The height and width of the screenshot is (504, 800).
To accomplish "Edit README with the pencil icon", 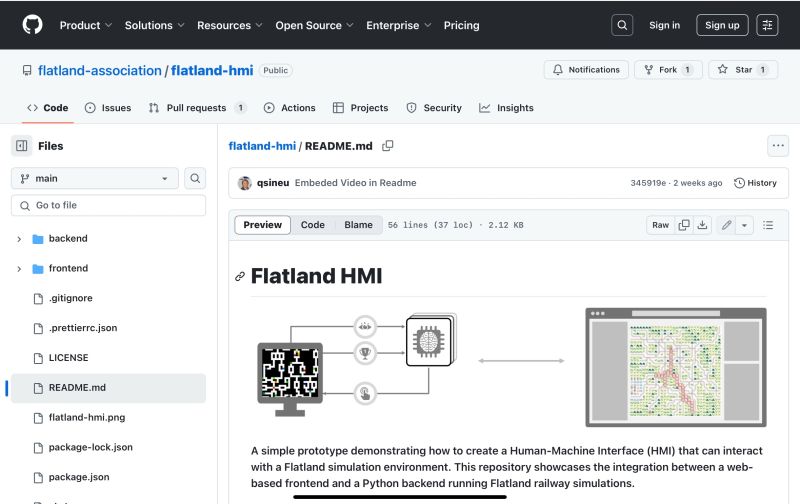I will [x=727, y=225].
